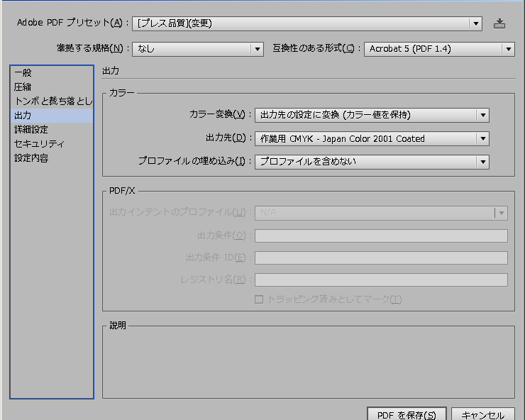The image size is (525, 420).
Task: Switch to 詳細設定 panel
Action: point(31,129)
